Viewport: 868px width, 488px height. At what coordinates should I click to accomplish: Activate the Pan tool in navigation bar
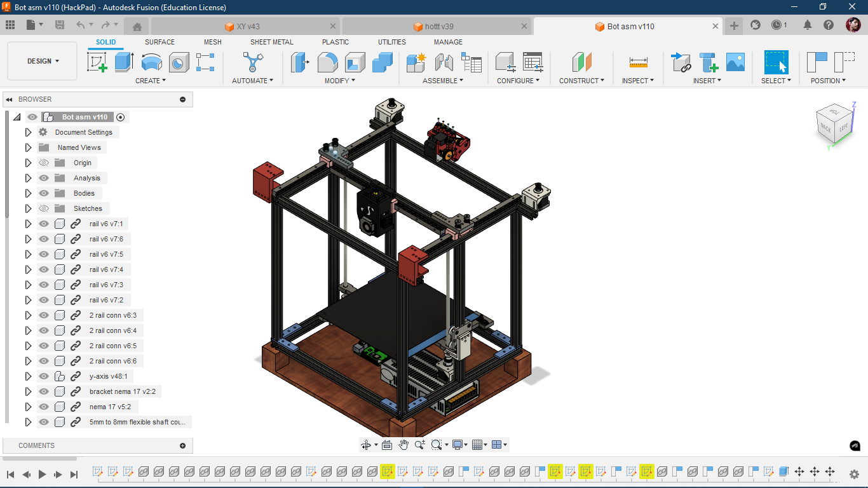point(403,444)
